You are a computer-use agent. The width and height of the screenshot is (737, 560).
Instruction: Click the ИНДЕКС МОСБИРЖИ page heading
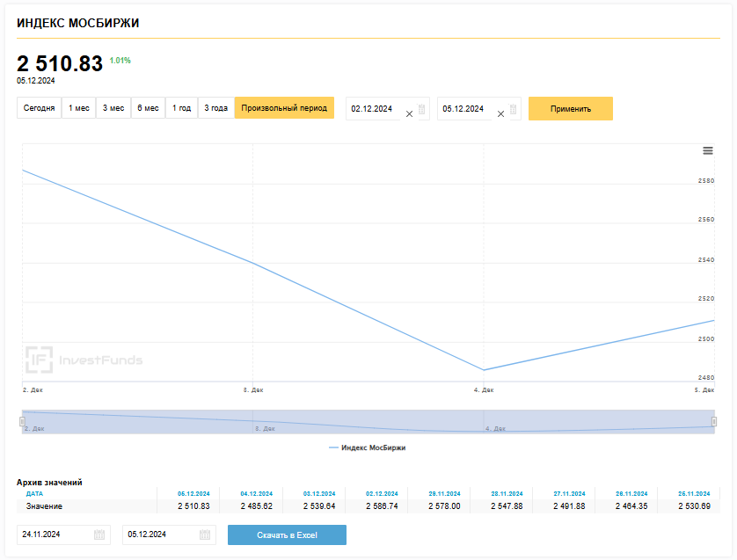(78, 23)
